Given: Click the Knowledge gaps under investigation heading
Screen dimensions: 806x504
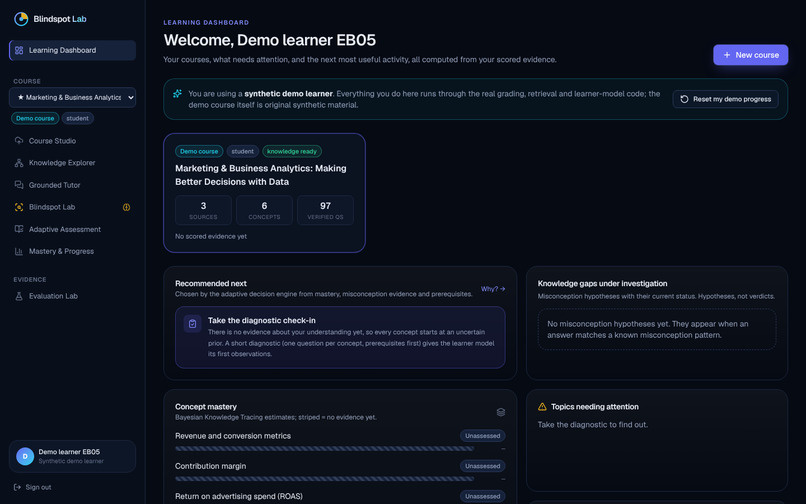Looking at the screenshot, I should 602,283.
